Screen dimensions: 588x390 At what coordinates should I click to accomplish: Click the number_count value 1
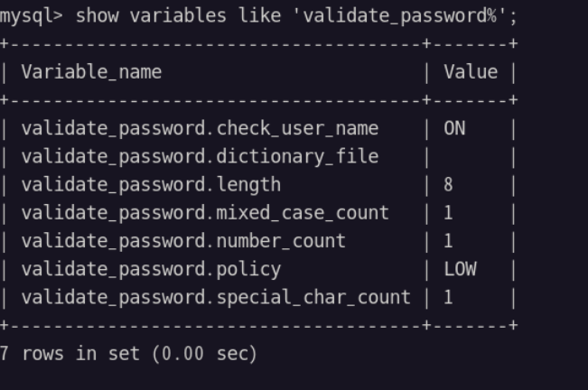point(449,240)
